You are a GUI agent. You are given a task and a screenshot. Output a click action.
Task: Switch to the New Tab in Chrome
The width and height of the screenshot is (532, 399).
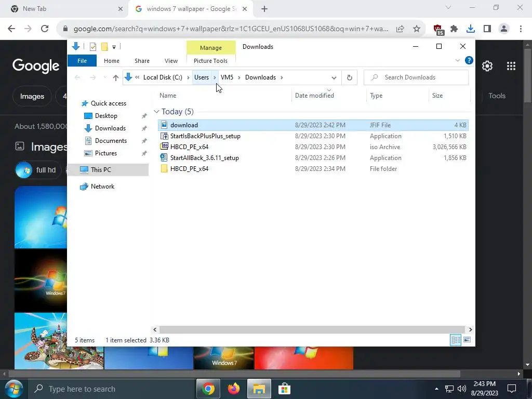click(64, 9)
